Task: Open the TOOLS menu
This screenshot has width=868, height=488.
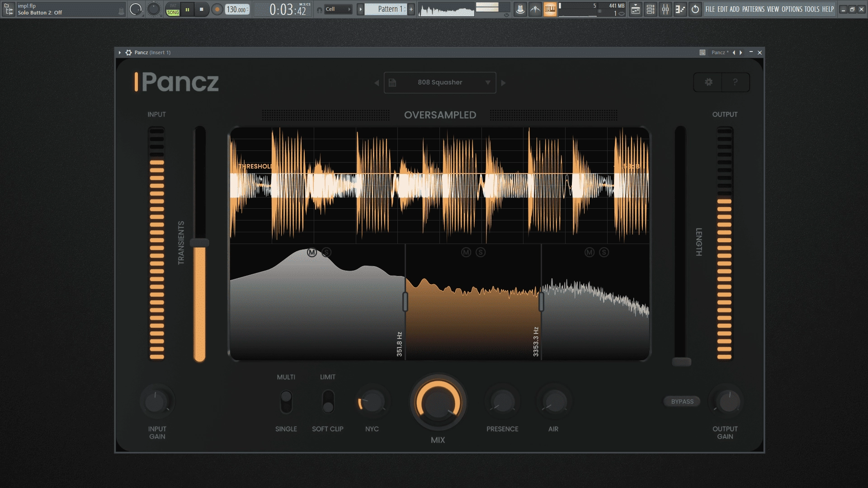Action: (x=812, y=9)
